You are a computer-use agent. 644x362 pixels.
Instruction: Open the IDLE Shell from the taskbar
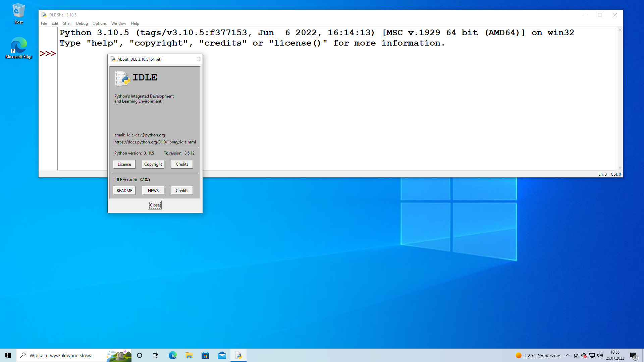(x=238, y=355)
